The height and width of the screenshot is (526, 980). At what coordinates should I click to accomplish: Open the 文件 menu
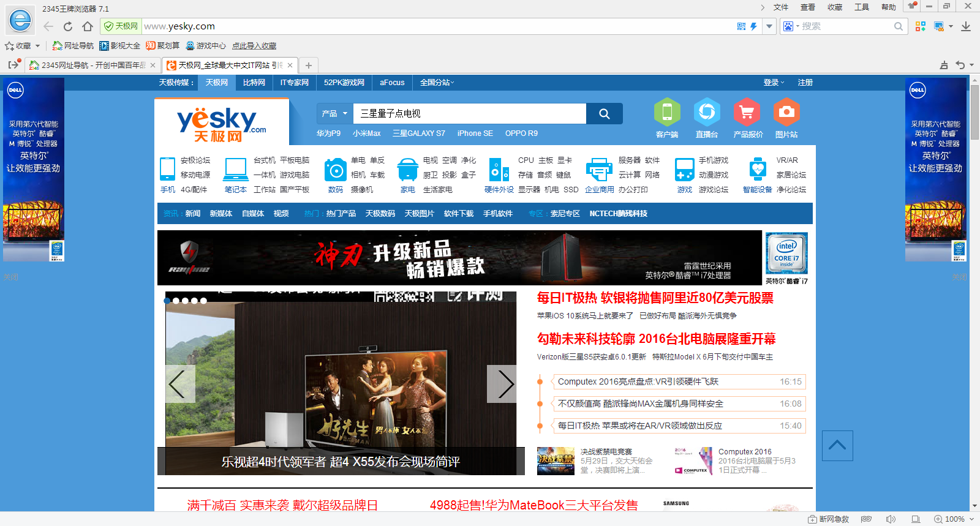click(781, 7)
